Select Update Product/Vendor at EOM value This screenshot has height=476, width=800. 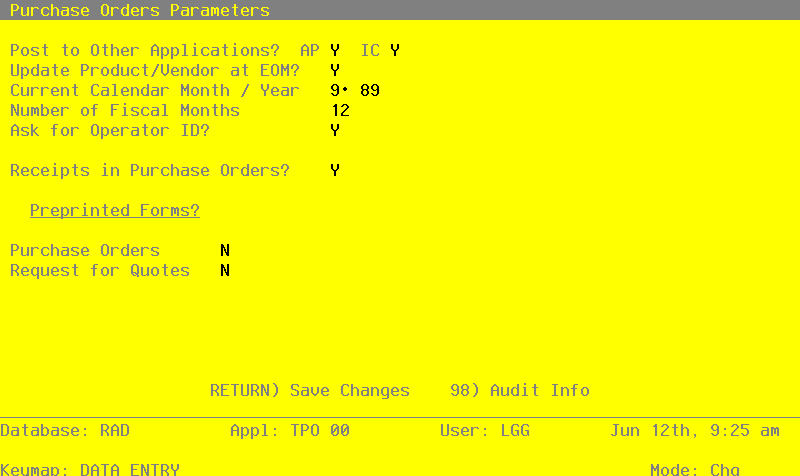pyautogui.click(x=335, y=70)
